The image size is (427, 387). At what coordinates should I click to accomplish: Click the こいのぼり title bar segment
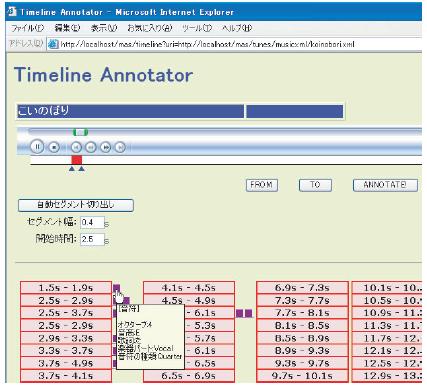point(130,111)
